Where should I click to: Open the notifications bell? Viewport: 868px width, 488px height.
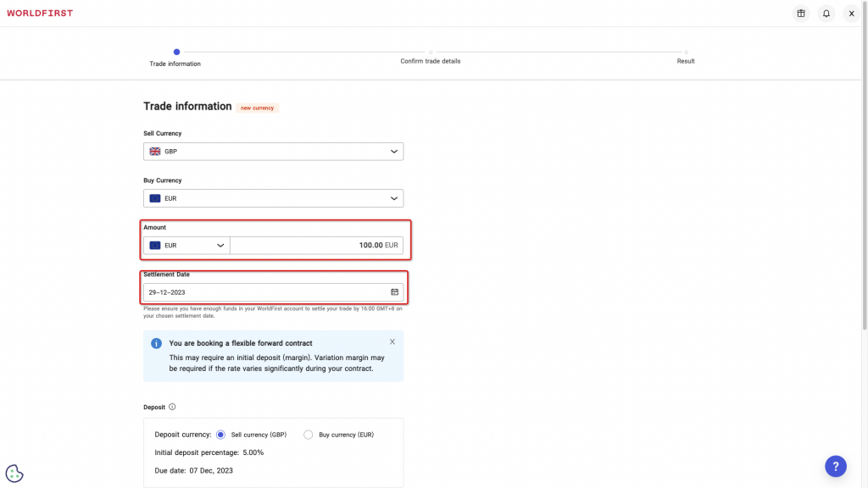826,14
